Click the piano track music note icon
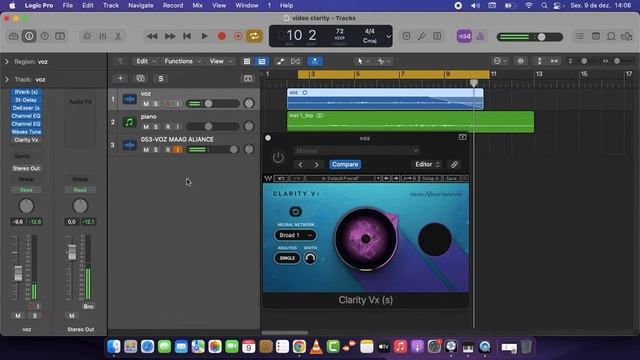This screenshot has height=360, width=640. tap(129, 122)
